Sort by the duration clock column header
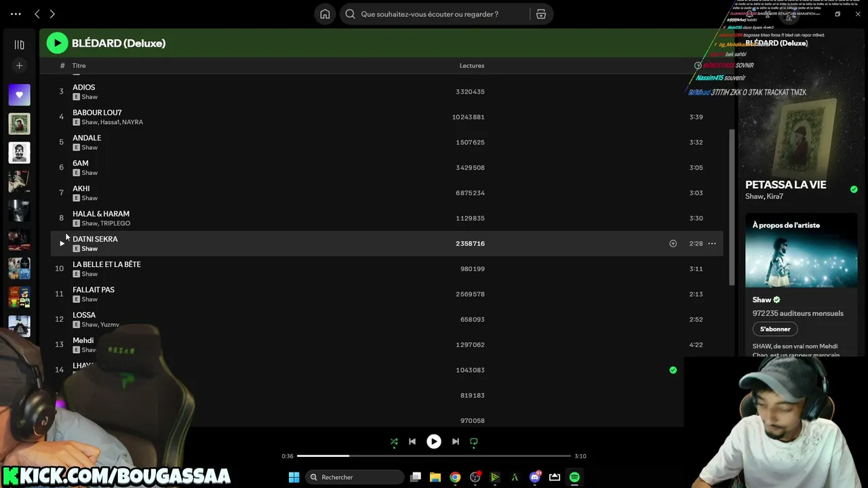The width and height of the screenshot is (868, 488). 698,66
